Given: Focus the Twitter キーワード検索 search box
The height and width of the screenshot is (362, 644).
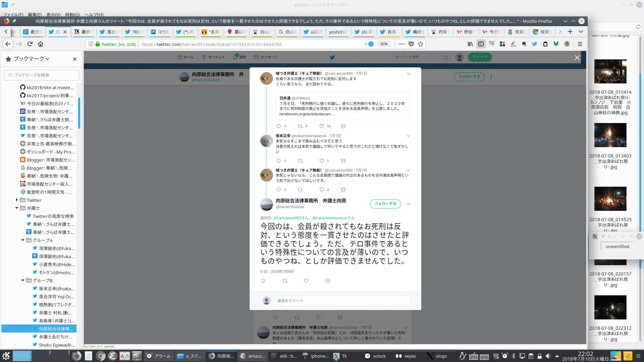Looking at the screenshot, I should 421,57.
